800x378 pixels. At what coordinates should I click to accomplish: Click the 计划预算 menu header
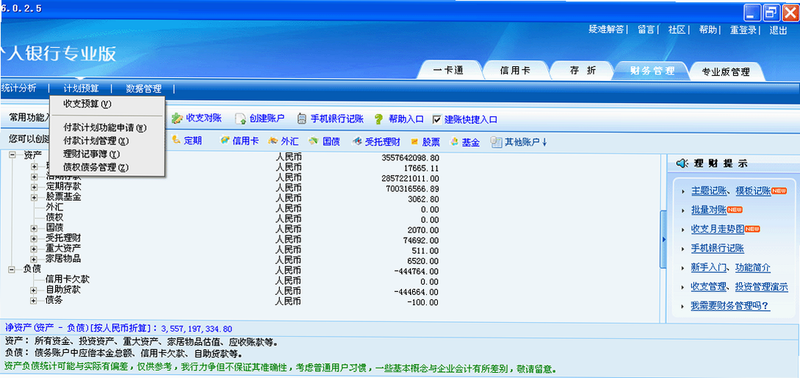point(81,89)
